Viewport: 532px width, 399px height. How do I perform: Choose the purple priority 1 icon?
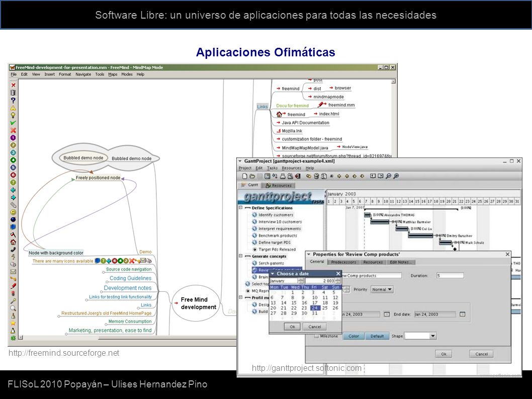click(x=13, y=137)
